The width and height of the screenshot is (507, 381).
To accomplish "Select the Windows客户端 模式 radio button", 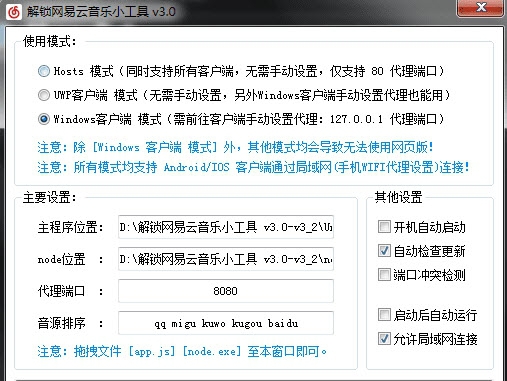I will click(x=44, y=119).
